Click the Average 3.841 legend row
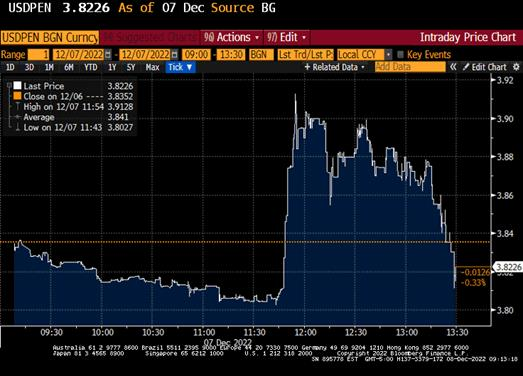Screen dimensions: 523x376 (74, 117)
